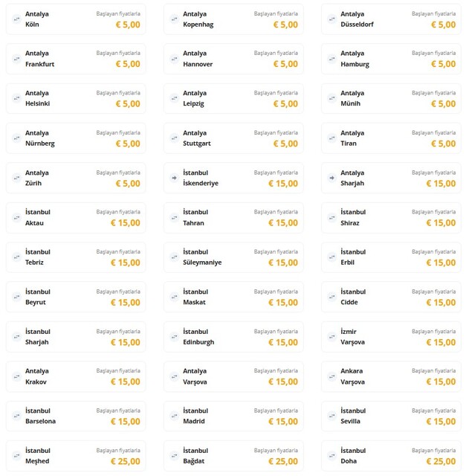
Task: Click the route icon beside İstanbul–Meşhed
Action: tap(16, 455)
